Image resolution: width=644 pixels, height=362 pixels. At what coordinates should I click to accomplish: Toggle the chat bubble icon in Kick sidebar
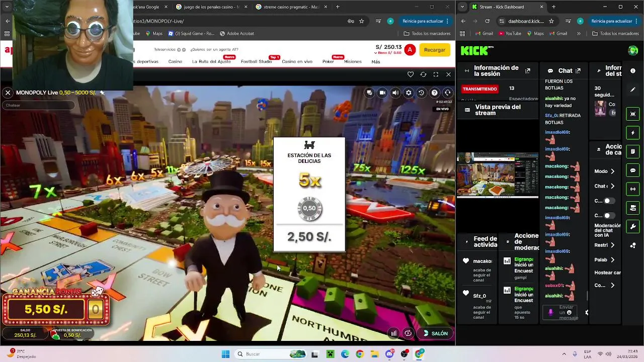coord(633,170)
